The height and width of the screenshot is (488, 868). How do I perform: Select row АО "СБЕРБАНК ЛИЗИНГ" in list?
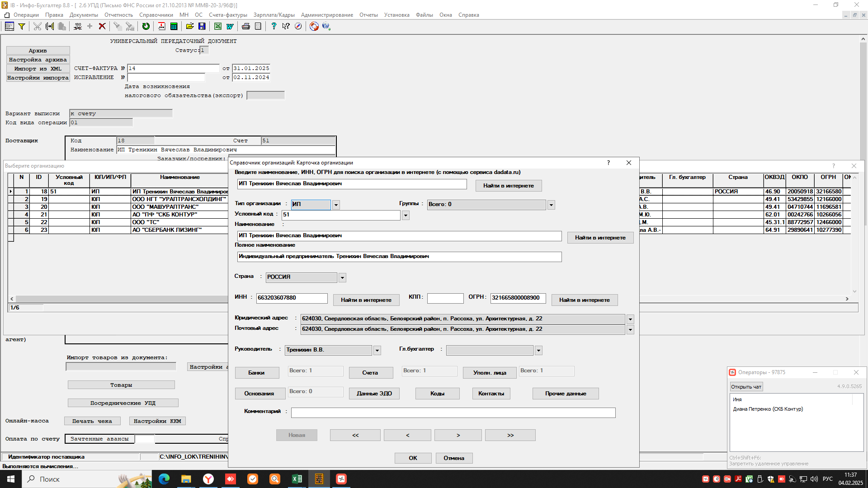[167, 230]
